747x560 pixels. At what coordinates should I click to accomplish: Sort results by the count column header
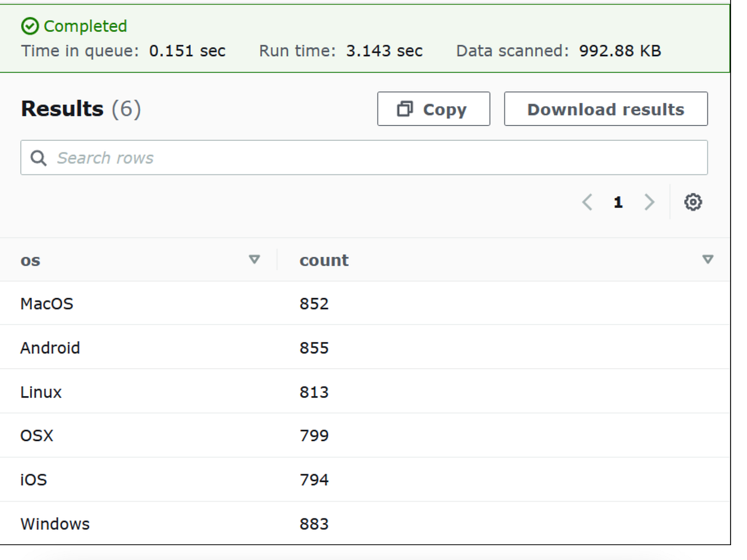tap(323, 260)
